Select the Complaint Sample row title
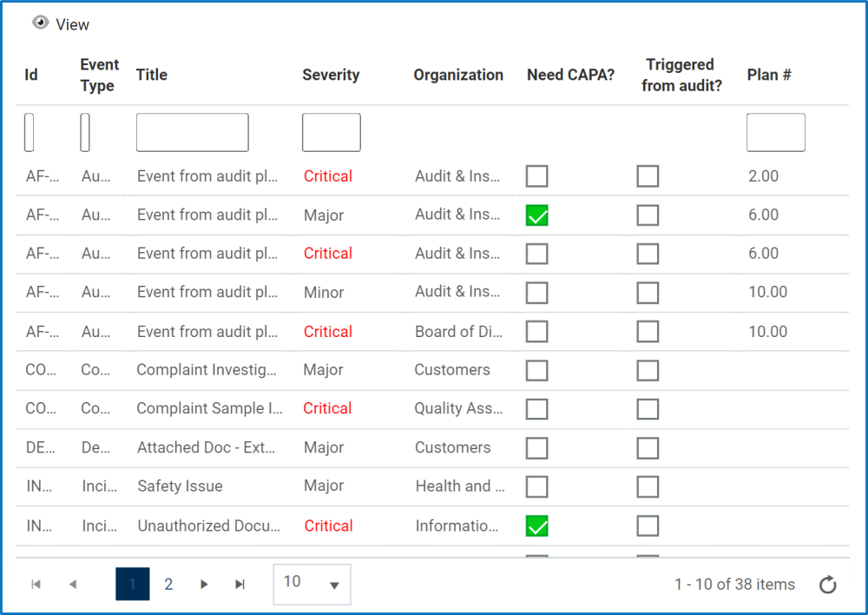 [x=209, y=408]
